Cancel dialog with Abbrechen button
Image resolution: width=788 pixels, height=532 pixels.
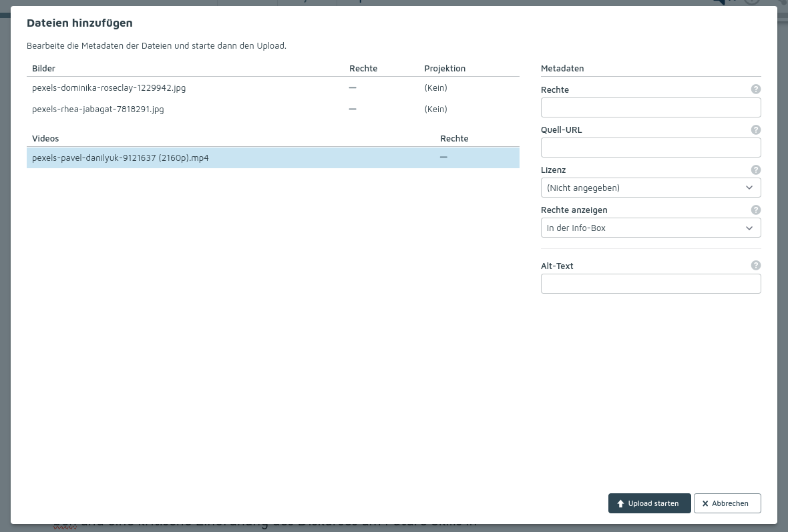pos(727,503)
